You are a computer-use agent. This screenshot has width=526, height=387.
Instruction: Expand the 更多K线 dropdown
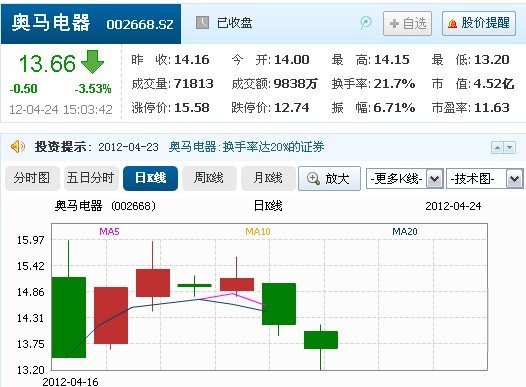point(434,179)
